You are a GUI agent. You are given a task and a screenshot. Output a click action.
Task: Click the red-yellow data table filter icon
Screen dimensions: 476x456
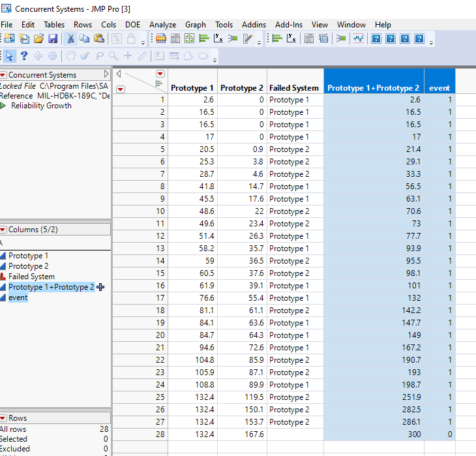point(161,38)
